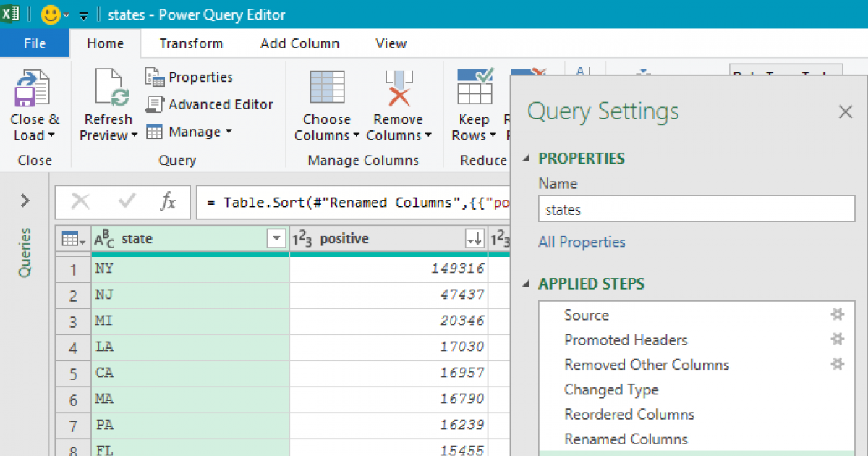Open the state column filter dropdown
Image resolution: width=868 pixels, height=456 pixels.
276,238
